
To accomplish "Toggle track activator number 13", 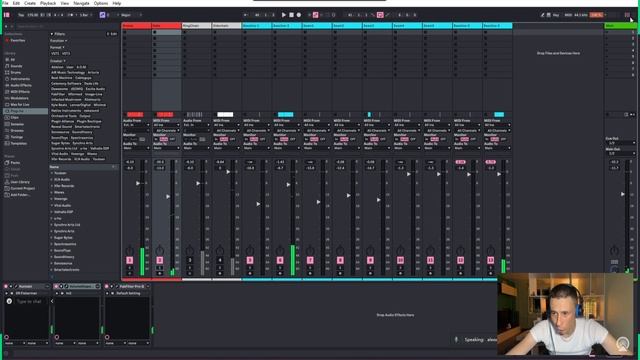I will coord(491,260).
